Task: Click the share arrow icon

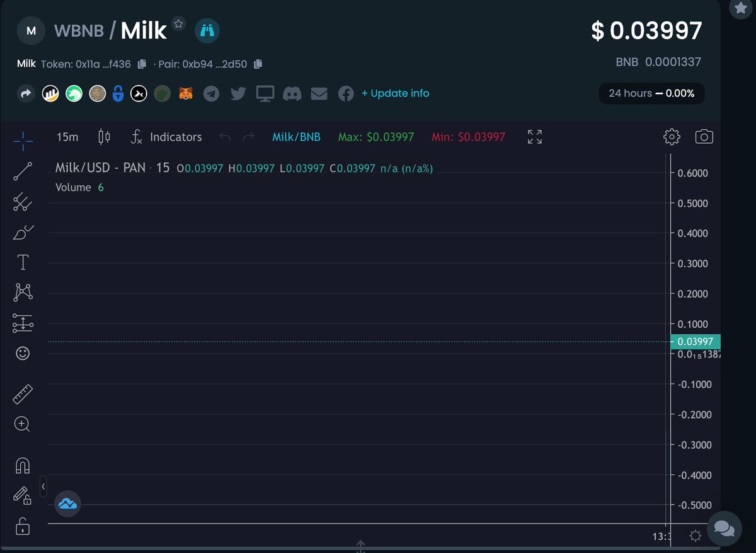Action: pos(26,94)
